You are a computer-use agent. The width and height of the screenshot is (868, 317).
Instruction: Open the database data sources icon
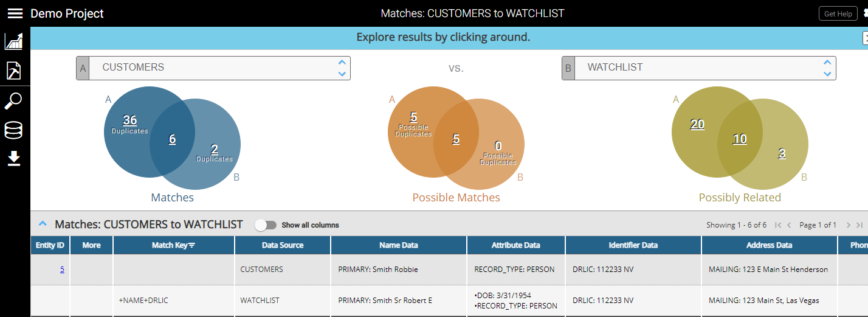13,130
